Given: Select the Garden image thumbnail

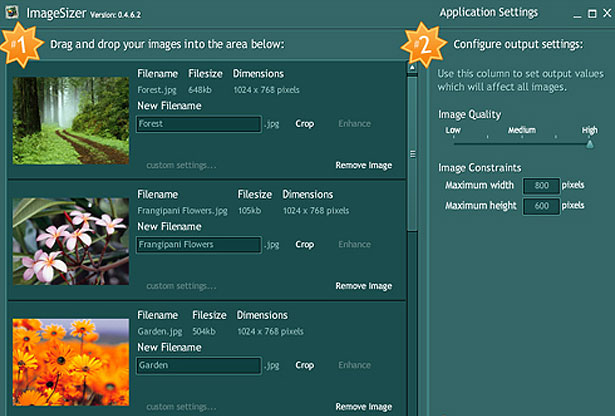Looking at the screenshot, I should [71, 362].
